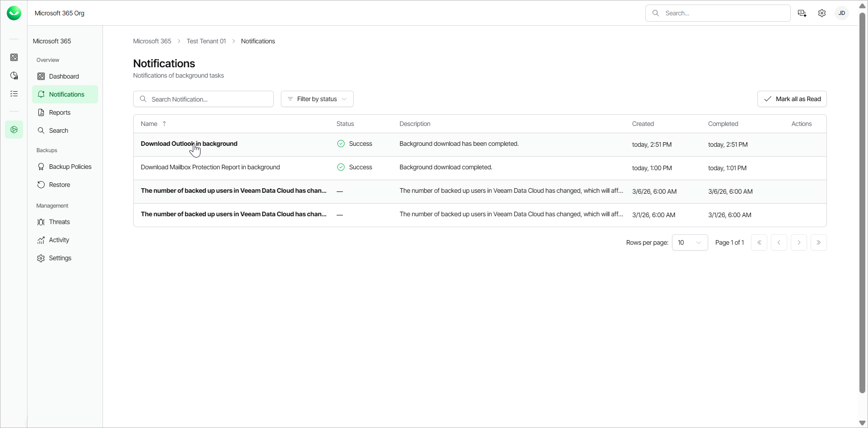Click the feedback chat icon in top bar

pos(802,13)
